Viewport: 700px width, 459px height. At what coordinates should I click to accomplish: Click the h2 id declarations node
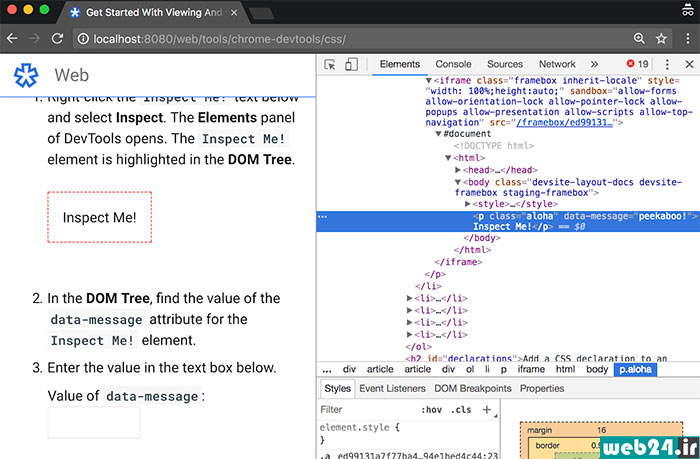[536, 358]
